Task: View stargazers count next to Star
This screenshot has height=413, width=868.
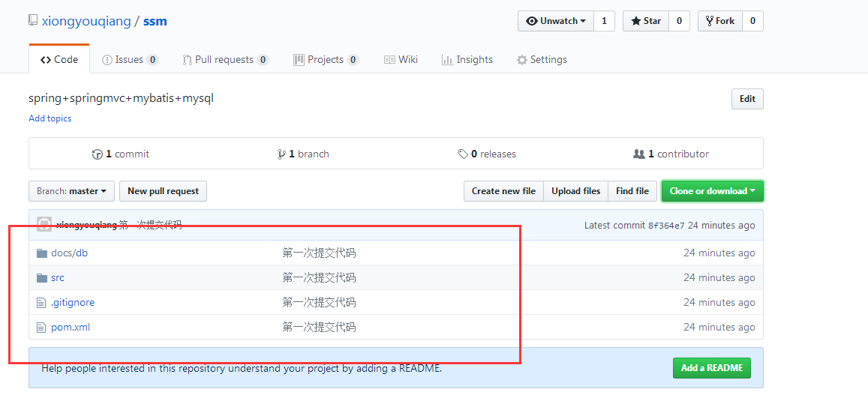Action: coord(679,21)
